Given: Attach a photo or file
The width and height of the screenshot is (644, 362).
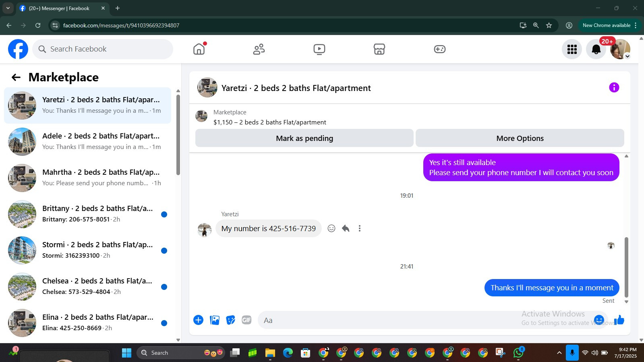Looking at the screenshot, I should click(x=215, y=320).
